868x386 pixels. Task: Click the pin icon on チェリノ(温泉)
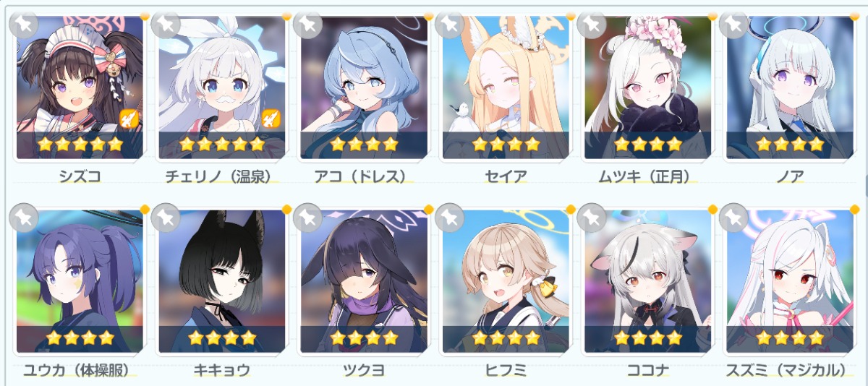166,23
